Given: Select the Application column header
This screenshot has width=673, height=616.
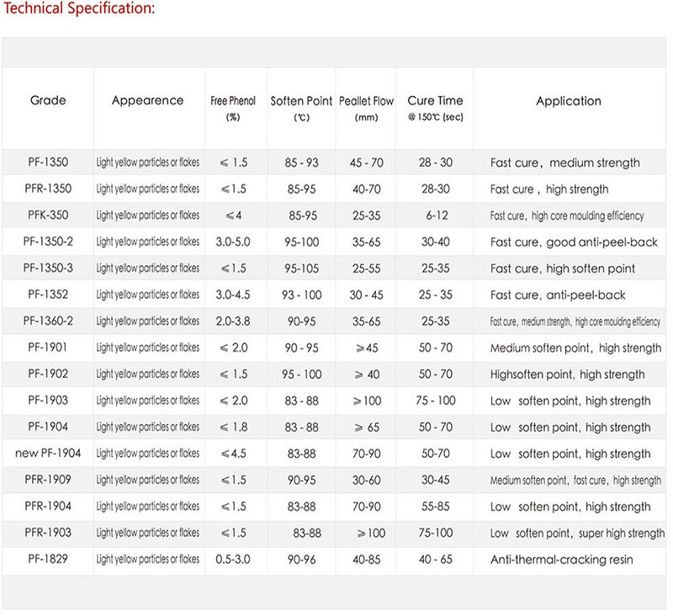Looking at the screenshot, I should (569, 101).
